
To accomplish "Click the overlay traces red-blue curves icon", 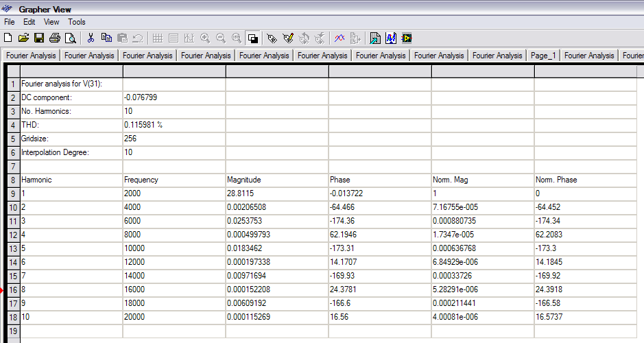I will [339, 38].
